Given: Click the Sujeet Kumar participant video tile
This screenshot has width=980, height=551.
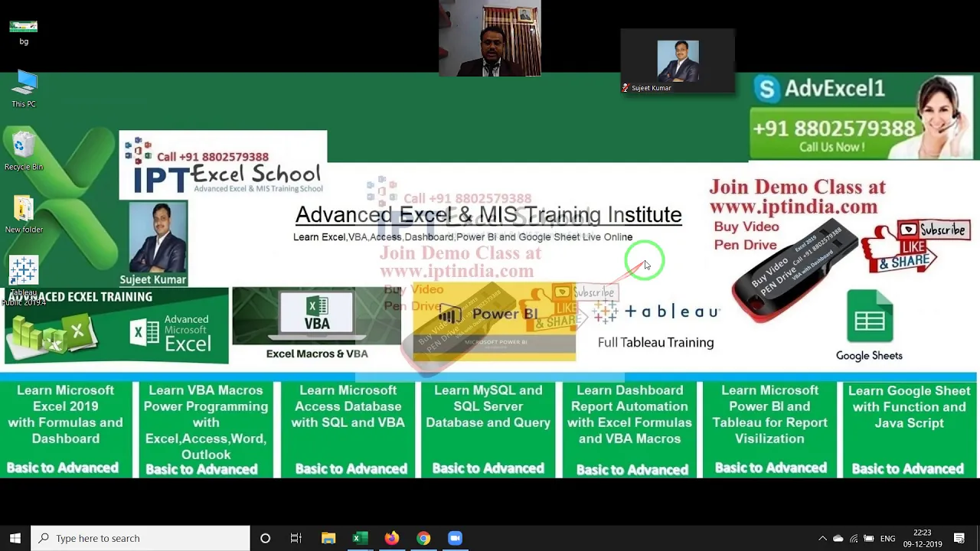Looking at the screenshot, I should click(678, 62).
